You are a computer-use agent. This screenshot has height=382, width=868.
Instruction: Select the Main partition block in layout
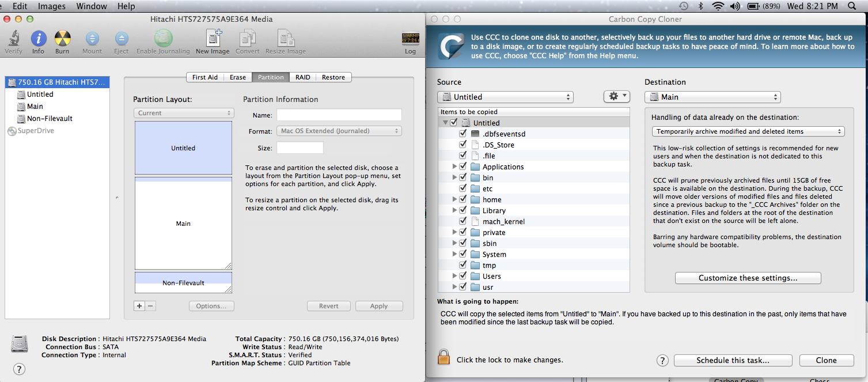pos(183,224)
